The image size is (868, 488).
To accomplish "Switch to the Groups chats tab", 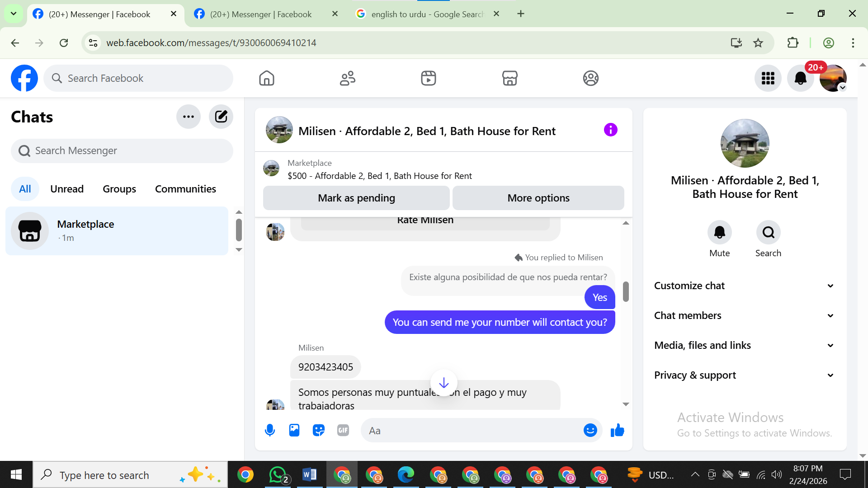I will [119, 189].
